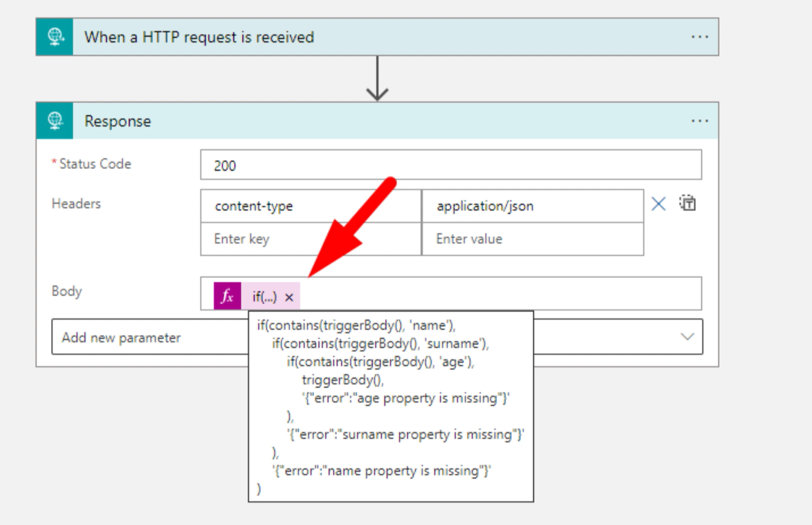Click the arrow connector between the steps
This screenshot has height=525, width=812.
click(x=377, y=79)
